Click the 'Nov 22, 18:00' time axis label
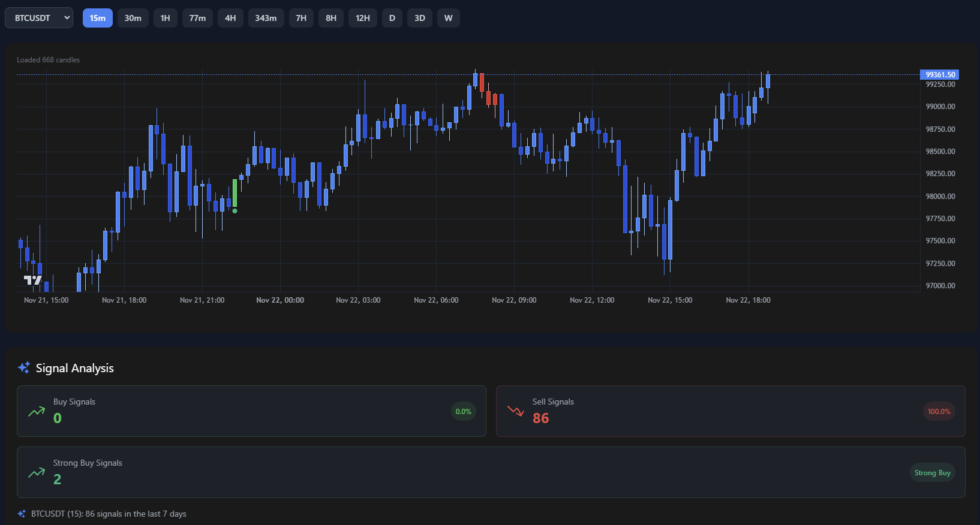The height and width of the screenshot is (525, 980). pyautogui.click(x=748, y=300)
